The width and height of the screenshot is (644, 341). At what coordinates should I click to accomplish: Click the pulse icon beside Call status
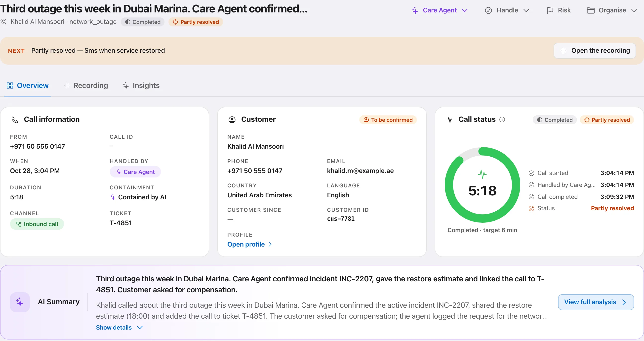(450, 120)
